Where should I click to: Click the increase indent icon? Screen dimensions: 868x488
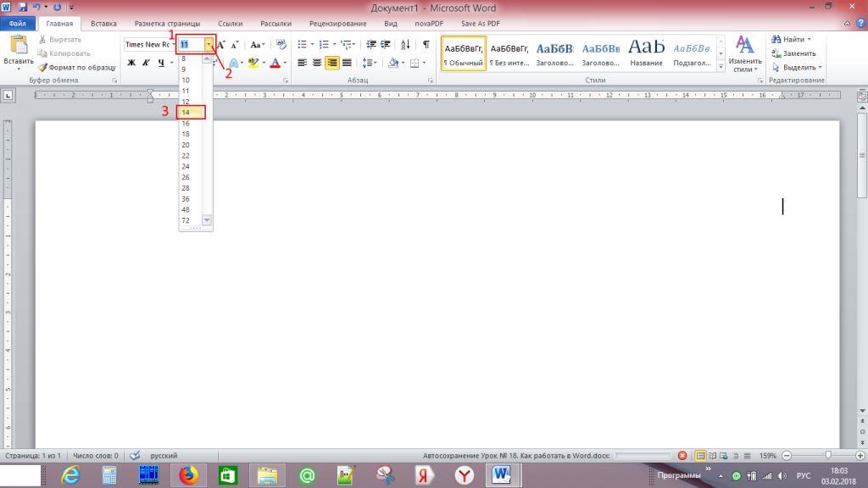pyautogui.click(x=386, y=44)
